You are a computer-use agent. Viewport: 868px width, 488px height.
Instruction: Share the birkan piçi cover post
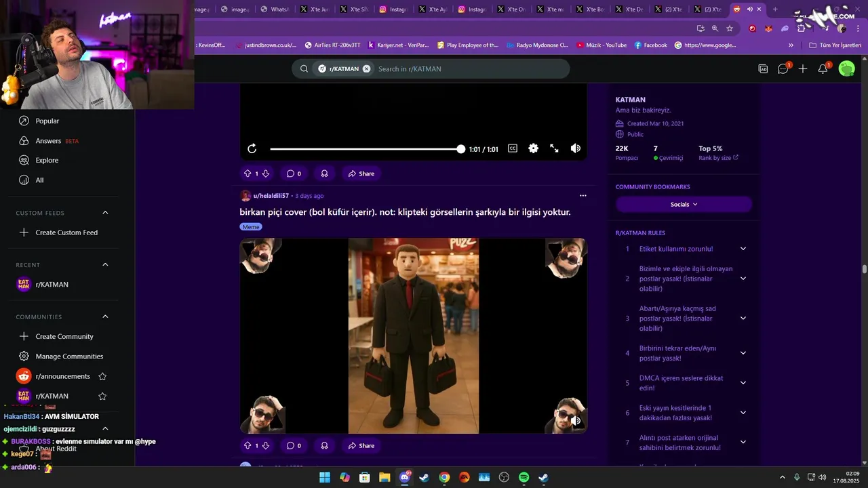click(x=361, y=445)
